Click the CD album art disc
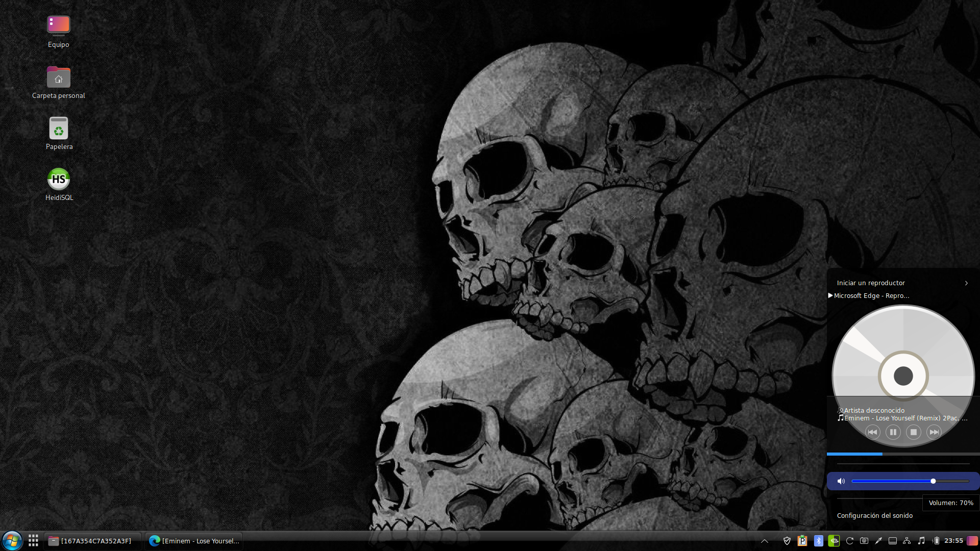The height and width of the screenshot is (551, 980). [903, 376]
